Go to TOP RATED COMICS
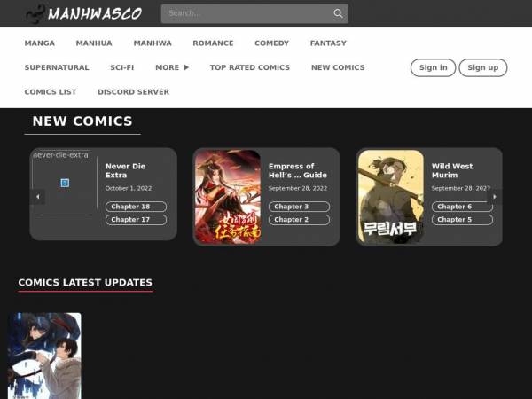The width and height of the screenshot is (532, 399). pyautogui.click(x=250, y=67)
